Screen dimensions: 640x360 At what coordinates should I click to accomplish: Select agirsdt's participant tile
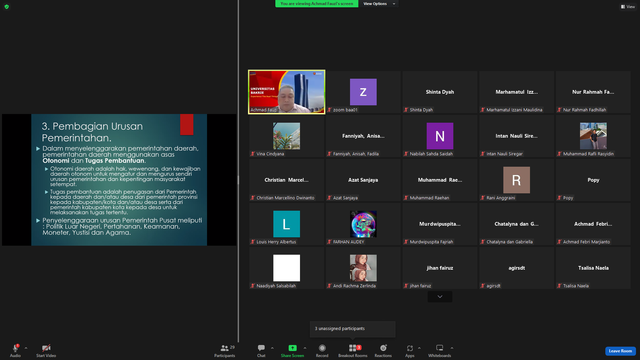tap(516, 268)
